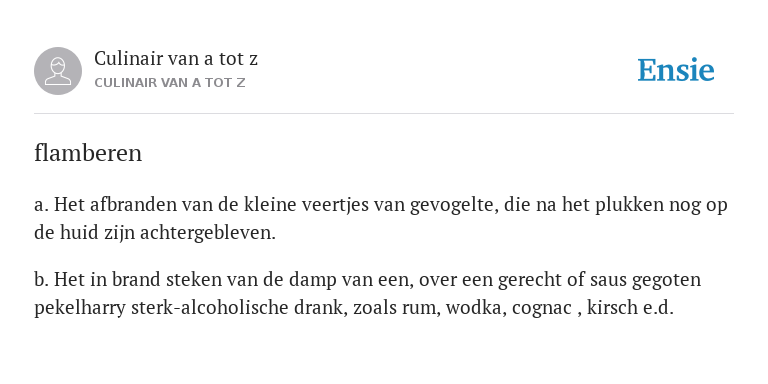
Task: Click the word cognac in definition b
Action: pos(542,308)
